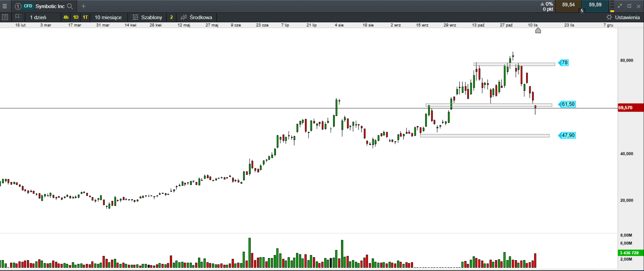The height and width of the screenshot is (271, 644).
Task: Open Ustawienia chart settings
Action: [x=623, y=17]
